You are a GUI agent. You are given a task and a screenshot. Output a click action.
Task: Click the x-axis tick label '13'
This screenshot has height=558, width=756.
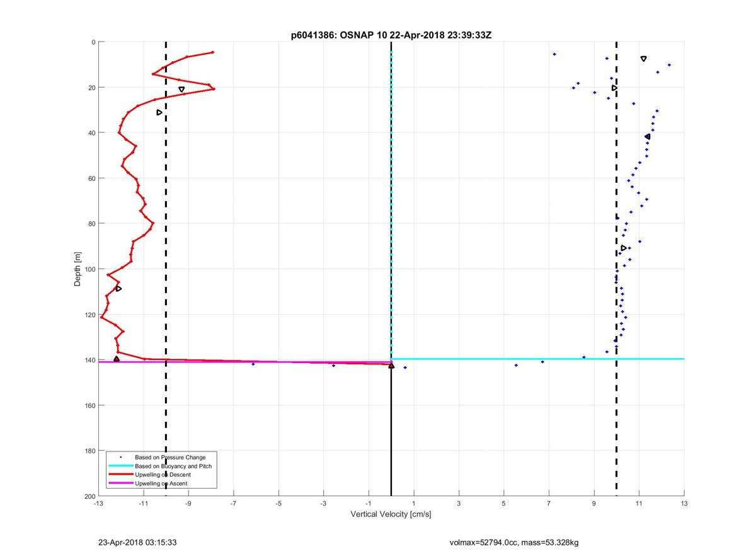click(x=684, y=504)
